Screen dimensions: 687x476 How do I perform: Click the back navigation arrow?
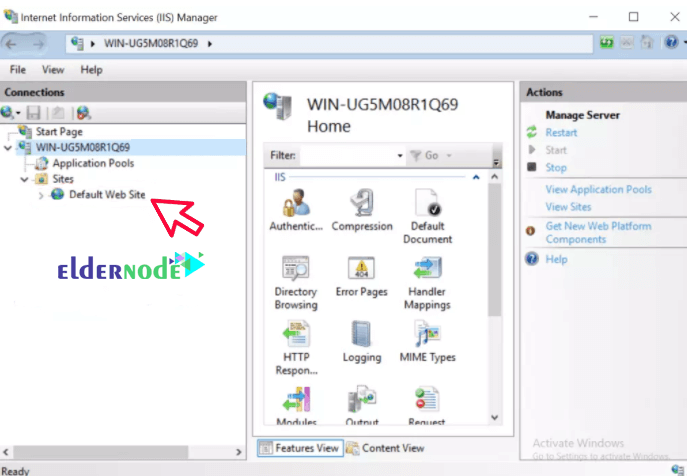11,44
